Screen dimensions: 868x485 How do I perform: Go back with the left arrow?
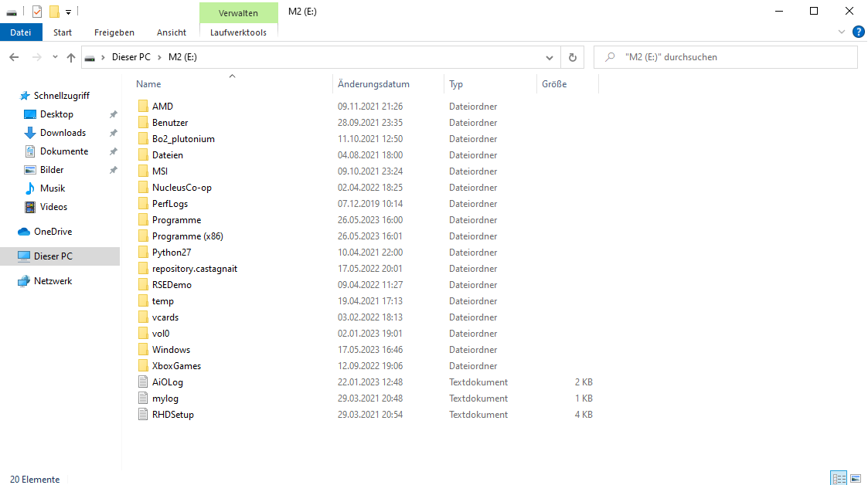[x=15, y=57]
